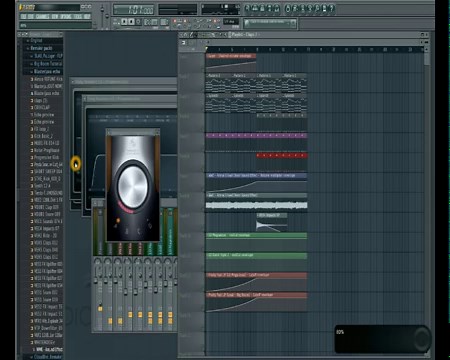
Task: Click the first icon in second shortcut group
Action: (x=288, y=8)
